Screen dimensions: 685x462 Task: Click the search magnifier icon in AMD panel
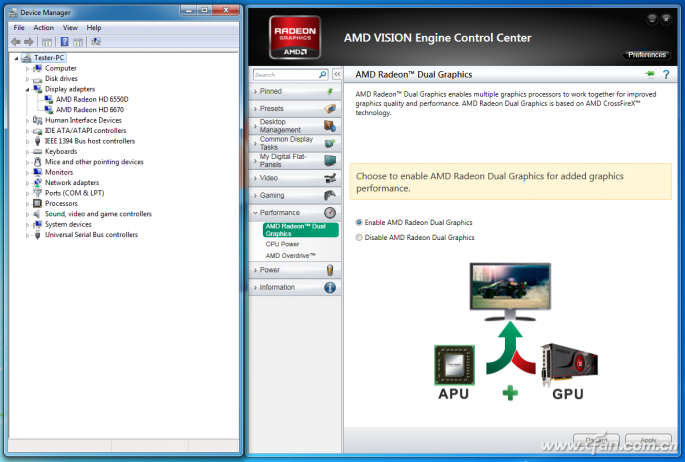click(322, 75)
